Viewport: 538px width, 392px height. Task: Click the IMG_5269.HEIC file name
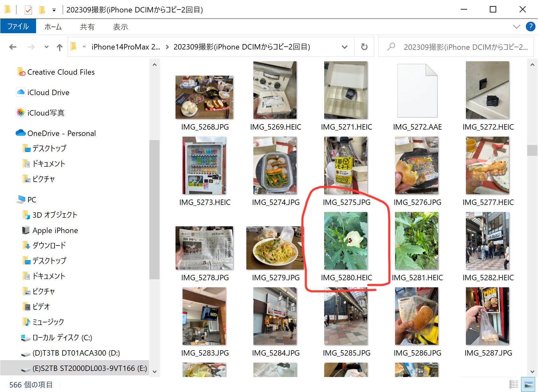coord(276,127)
